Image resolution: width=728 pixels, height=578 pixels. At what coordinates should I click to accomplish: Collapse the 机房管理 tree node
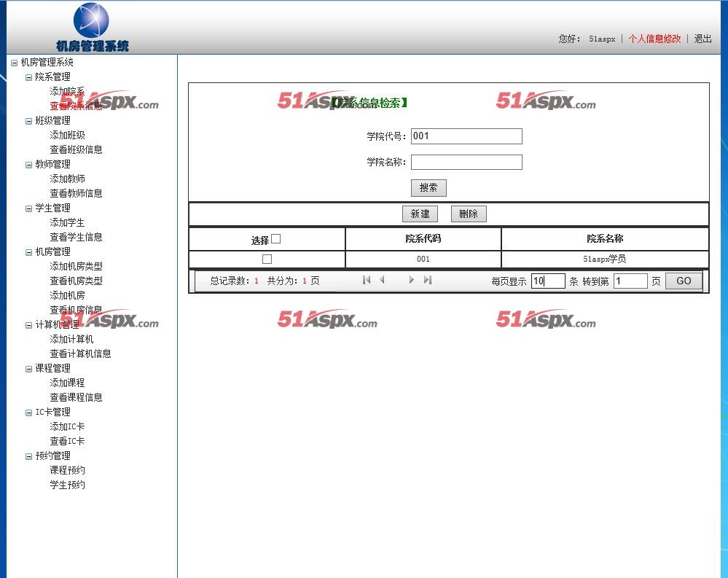click(x=29, y=252)
